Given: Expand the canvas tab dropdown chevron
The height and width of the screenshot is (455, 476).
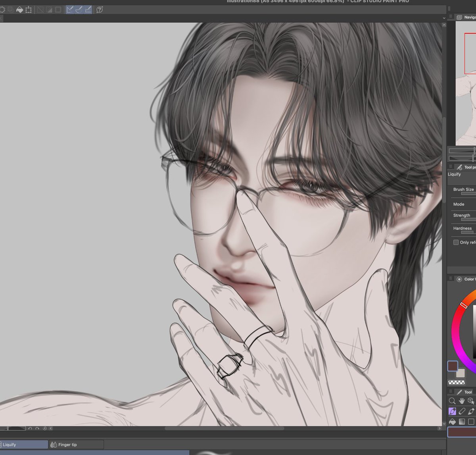Looking at the screenshot, I should click(x=444, y=18).
